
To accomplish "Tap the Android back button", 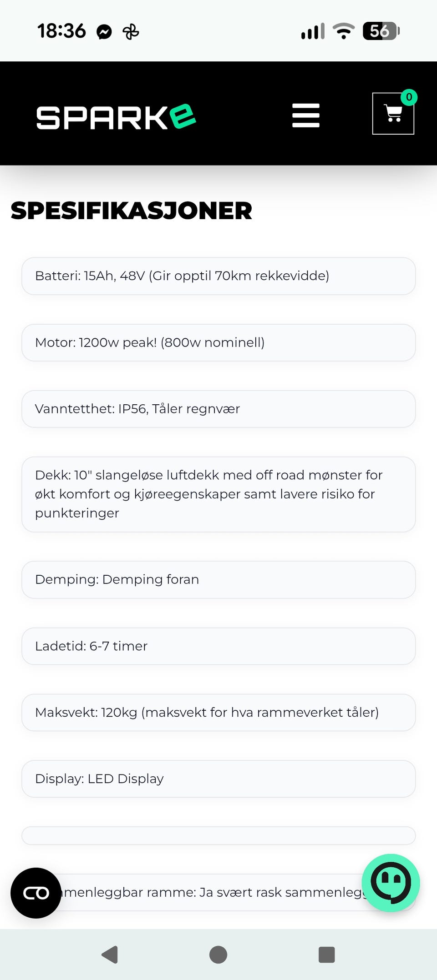I will 110,955.
